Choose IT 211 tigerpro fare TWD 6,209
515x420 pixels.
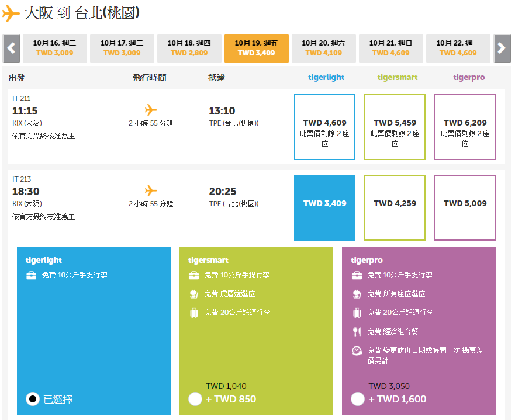point(465,127)
